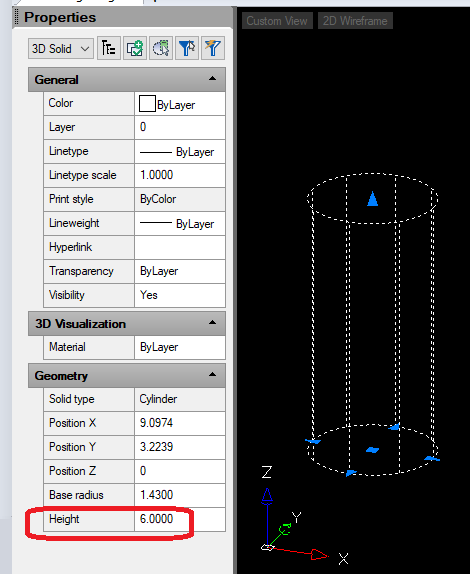
Task: Edit the Position Y 3.2239 value
Action: point(180,447)
